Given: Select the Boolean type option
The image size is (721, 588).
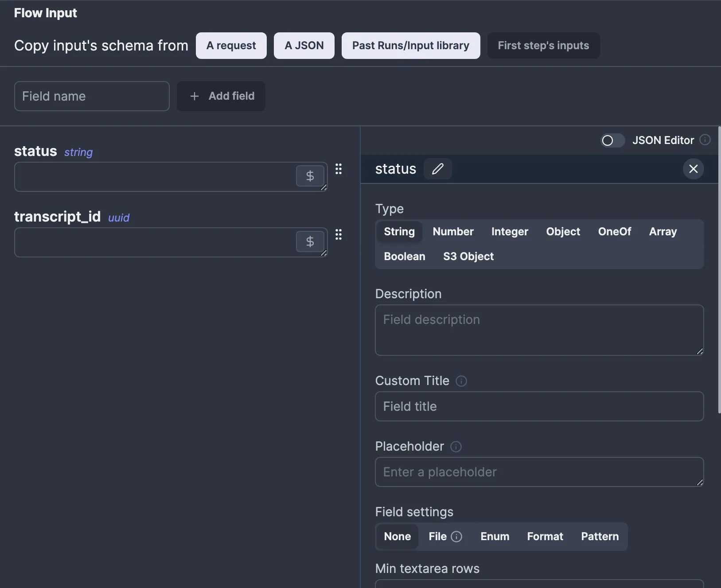Looking at the screenshot, I should click(x=404, y=257).
